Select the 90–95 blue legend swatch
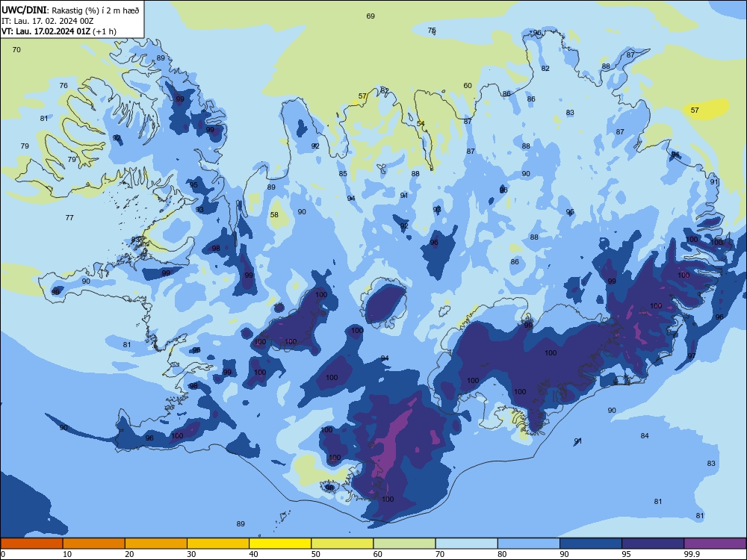Screen dimensions: 747x560 pos(591,544)
